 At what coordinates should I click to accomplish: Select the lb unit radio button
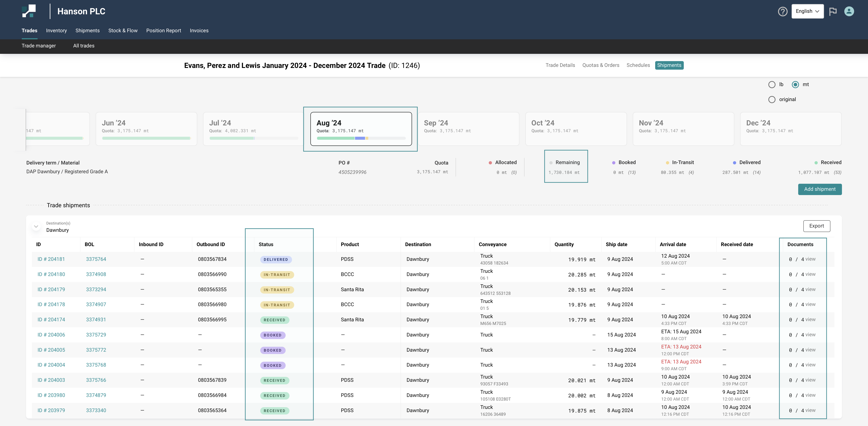pyautogui.click(x=772, y=85)
